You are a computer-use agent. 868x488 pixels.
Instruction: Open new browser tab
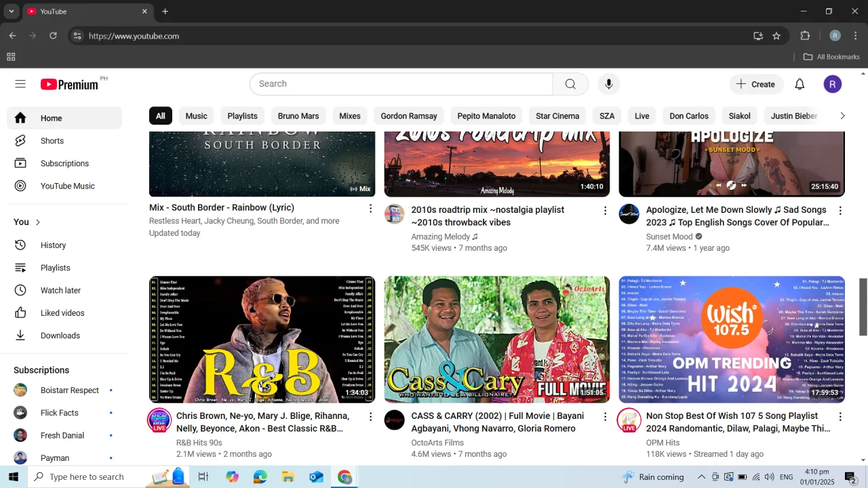click(x=165, y=12)
